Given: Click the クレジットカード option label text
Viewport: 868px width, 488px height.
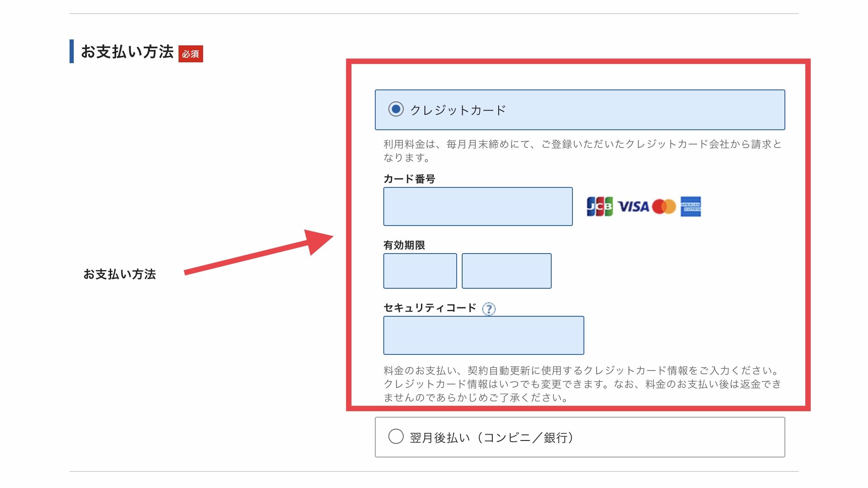Looking at the screenshot, I should pos(458,110).
